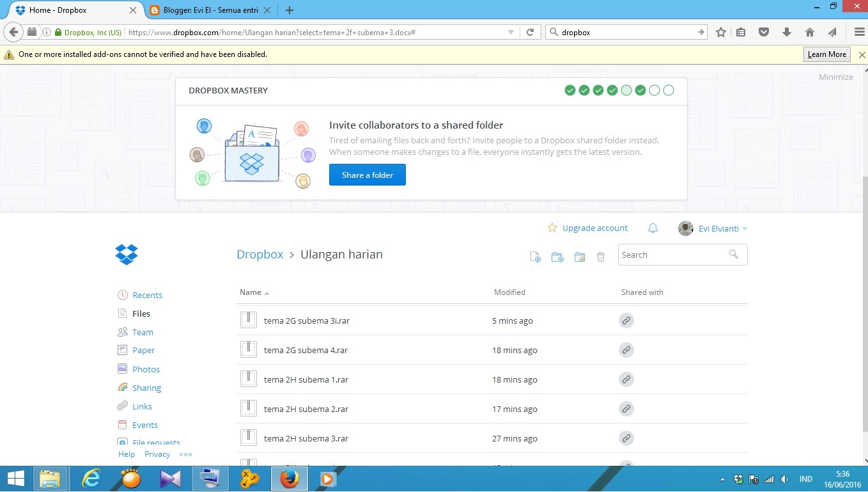The image size is (868, 492).
Task: Click the Privacy link
Action: [157, 454]
